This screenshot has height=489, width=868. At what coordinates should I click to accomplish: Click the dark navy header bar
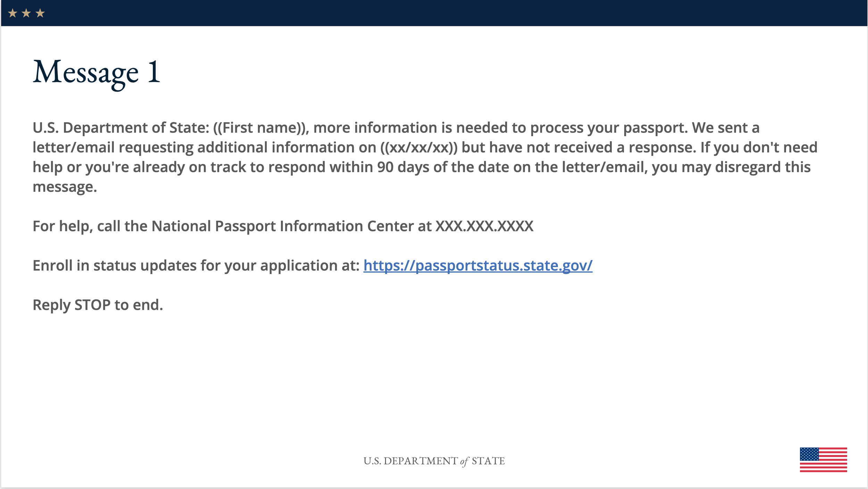(x=434, y=13)
